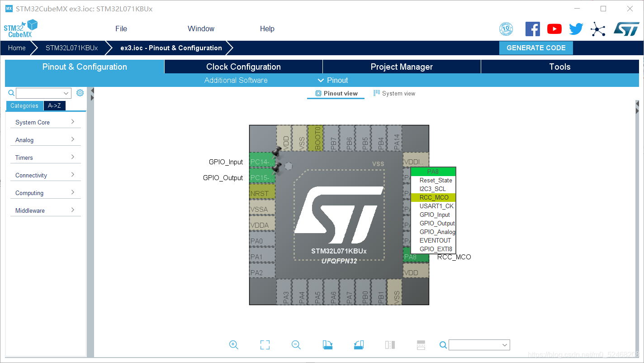Choose GPIO_Input for pin PA8
Screen dimensions: 644x363
coord(433,215)
